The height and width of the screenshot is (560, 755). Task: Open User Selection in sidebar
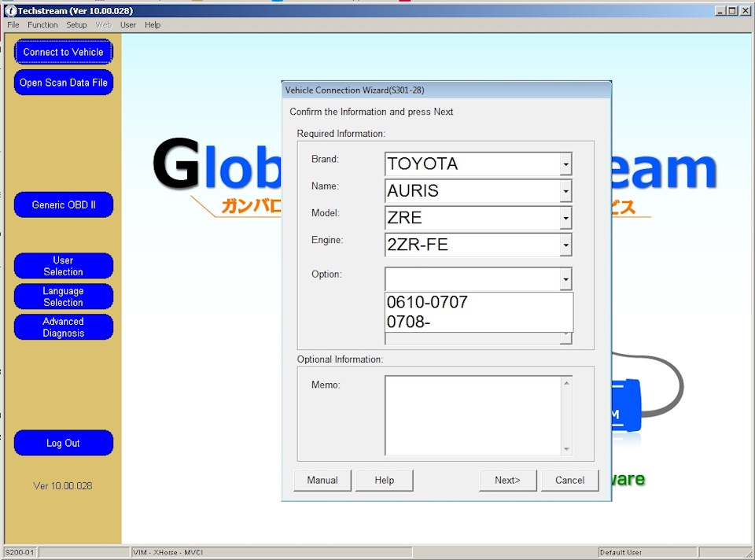63,266
